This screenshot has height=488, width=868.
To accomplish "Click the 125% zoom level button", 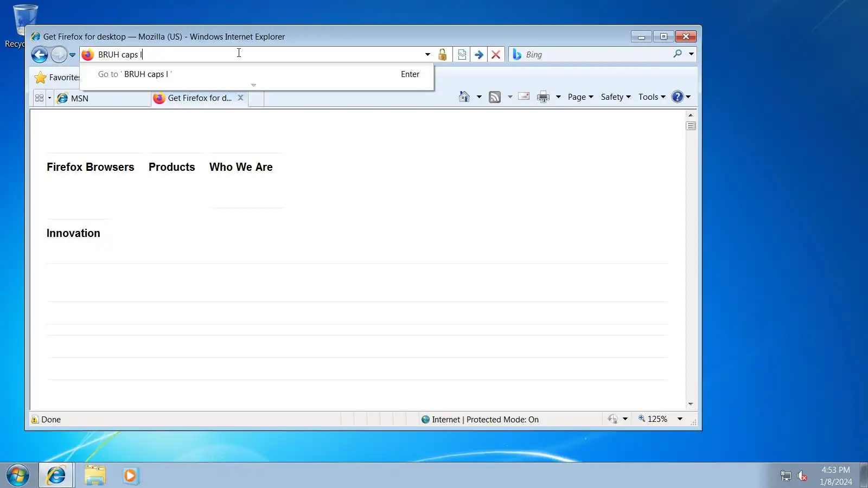I will (x=653, y=419).
